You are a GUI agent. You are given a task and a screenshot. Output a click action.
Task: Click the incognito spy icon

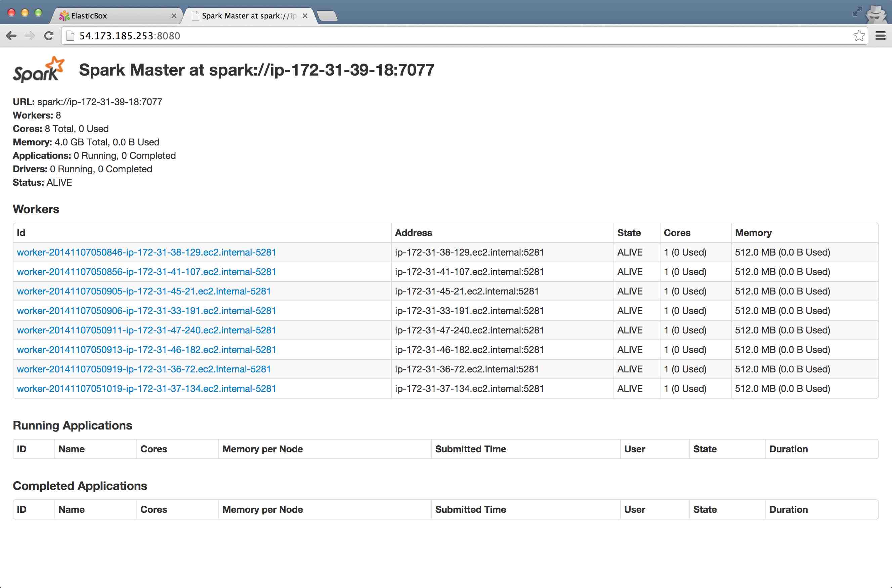(876, 15)
